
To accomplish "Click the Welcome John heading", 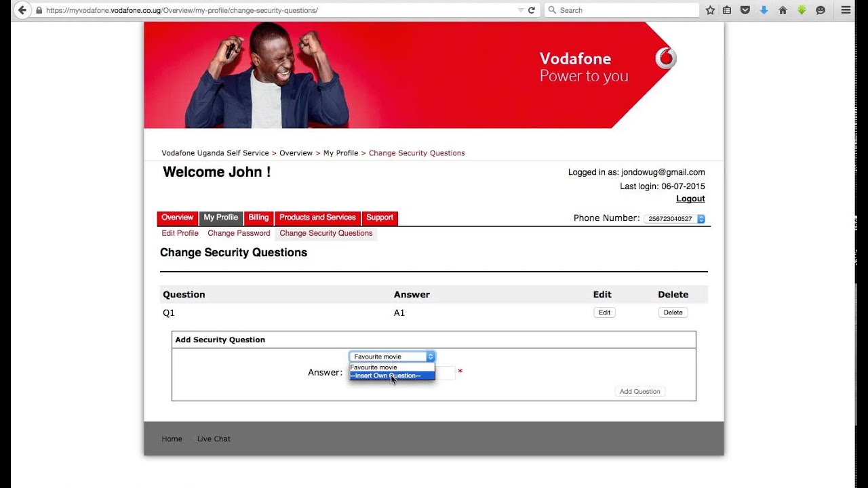I will (x=216, y=172).
